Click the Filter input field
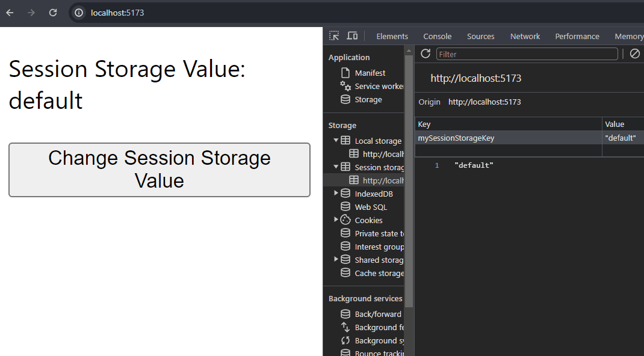Image resolution: width=644 pixels, height=356 pixels. click(x=527, y=54)
